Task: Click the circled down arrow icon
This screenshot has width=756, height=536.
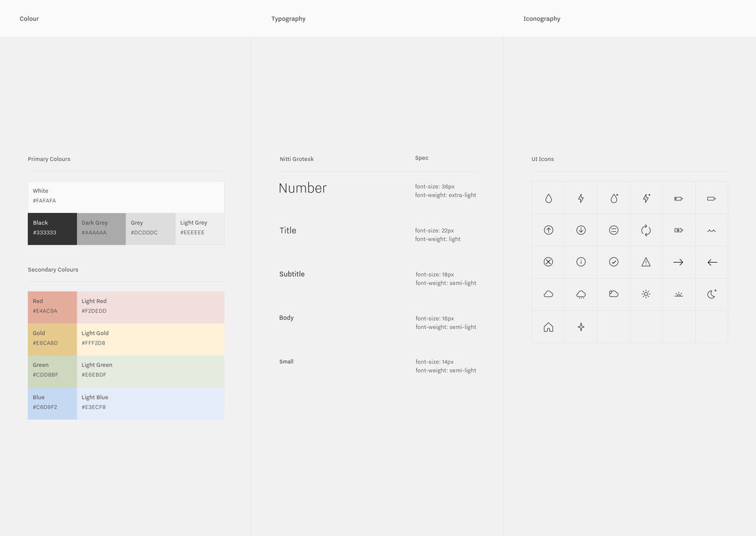Action: pyautogui.click(x=581, y=230)
